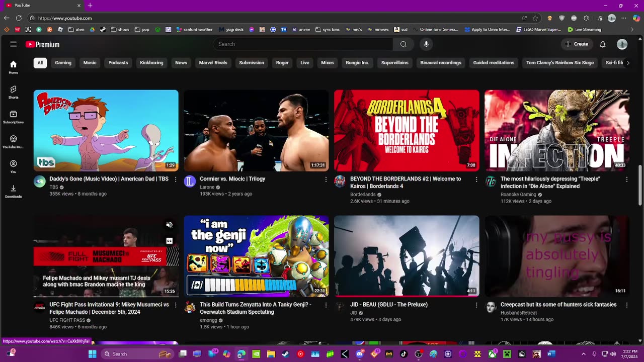Go to Shorts in sidebar

coord(14,92)
